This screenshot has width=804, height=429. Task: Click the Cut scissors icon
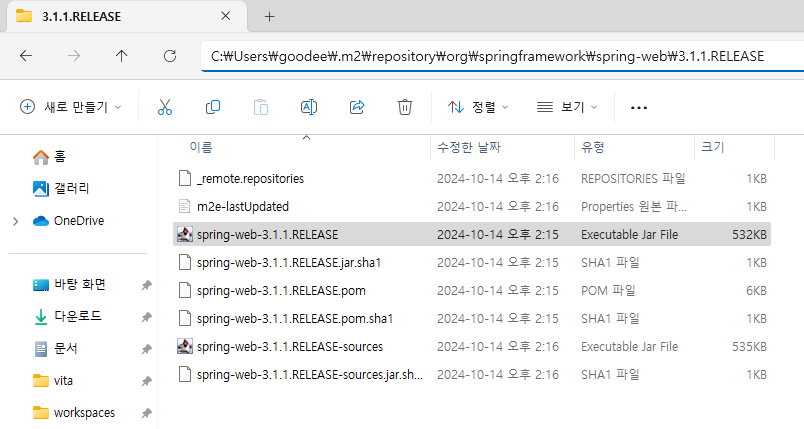[x=165, y=107]
